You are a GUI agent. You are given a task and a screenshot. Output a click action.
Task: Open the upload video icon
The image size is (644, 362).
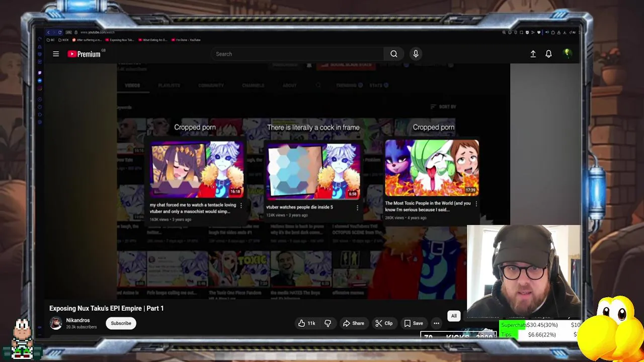(533, 54)
